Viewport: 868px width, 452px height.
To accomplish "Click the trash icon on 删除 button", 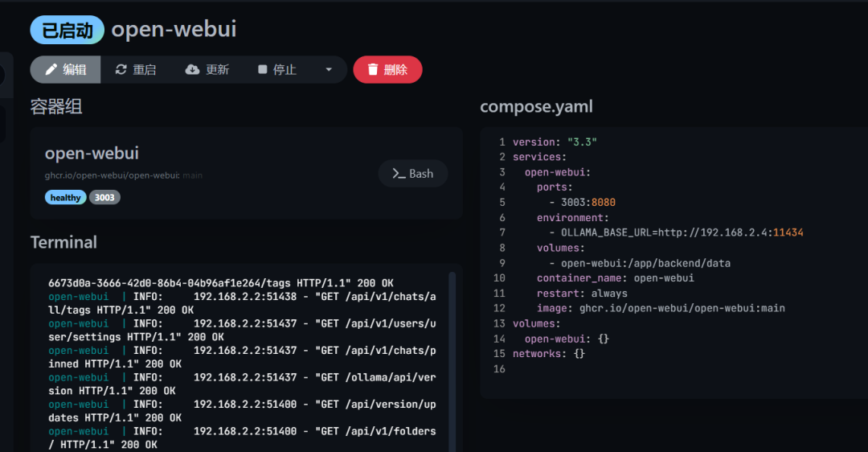I will (373, 69).
